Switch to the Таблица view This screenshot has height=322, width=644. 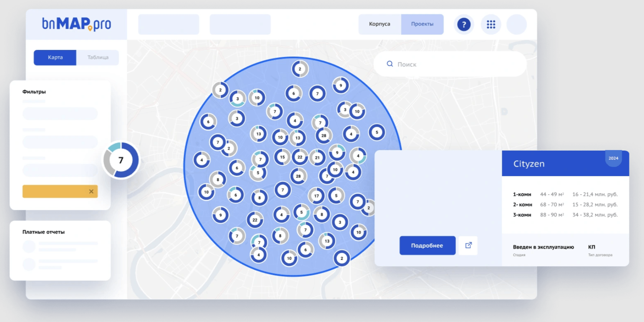(x=98, y=57)
